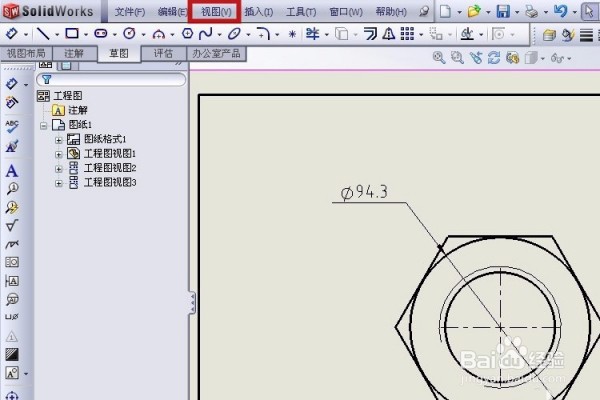Open the Undo dropdown arrow
This screenshot has width=600, height=400.
point(574,12)
